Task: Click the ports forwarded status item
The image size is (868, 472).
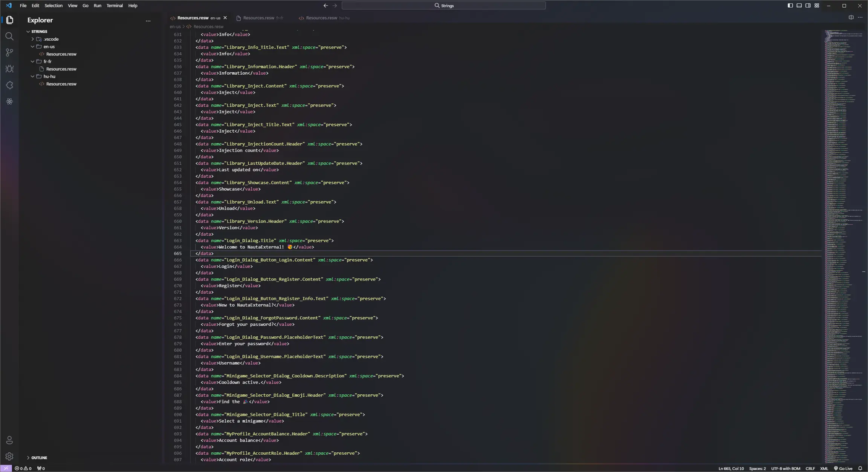Action: pos(41,468)
